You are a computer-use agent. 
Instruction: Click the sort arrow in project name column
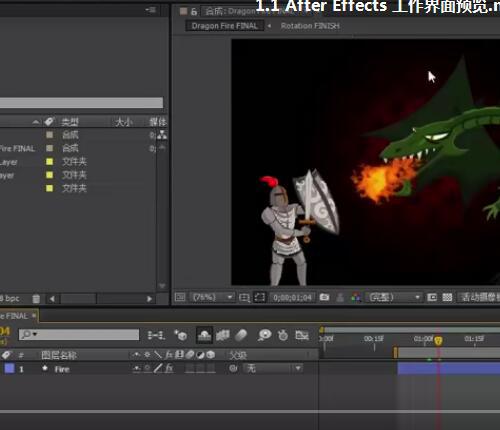[x=36, y=122]
